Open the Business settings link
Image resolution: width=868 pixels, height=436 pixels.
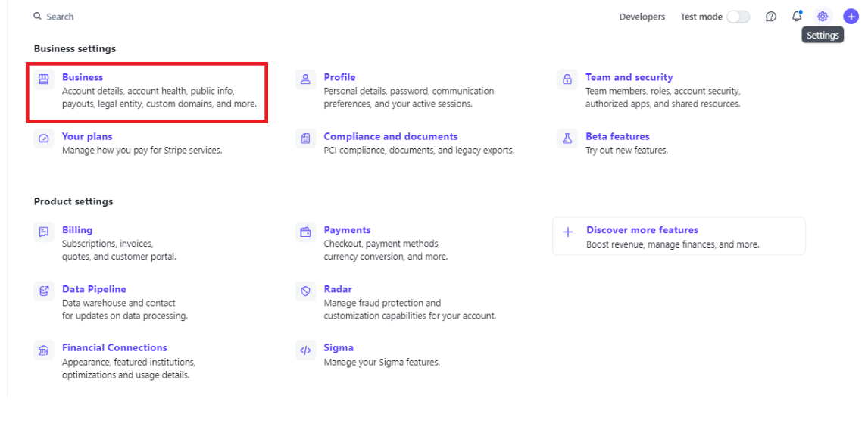[83, 77]
